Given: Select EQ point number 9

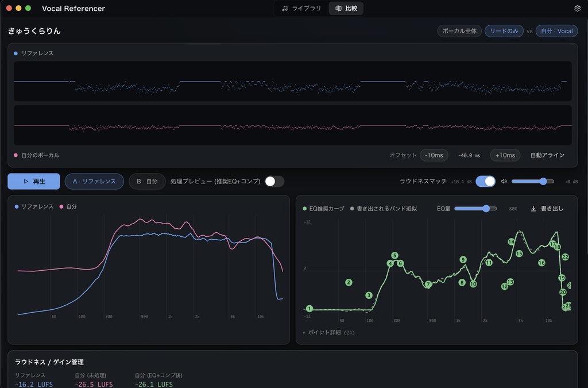Looking at the screenshot, I should [x=463, y=260].
